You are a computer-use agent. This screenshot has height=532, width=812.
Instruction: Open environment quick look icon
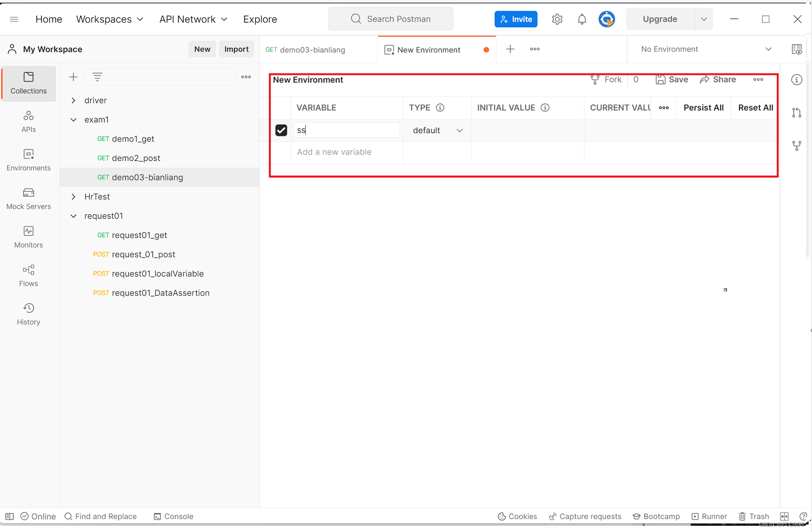pos(797,49)
